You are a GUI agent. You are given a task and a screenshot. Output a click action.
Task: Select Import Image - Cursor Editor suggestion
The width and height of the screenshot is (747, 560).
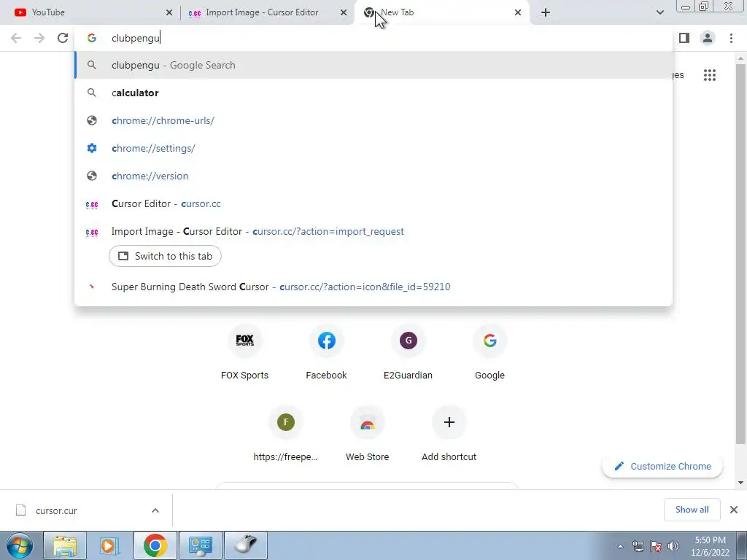[373, 231]
